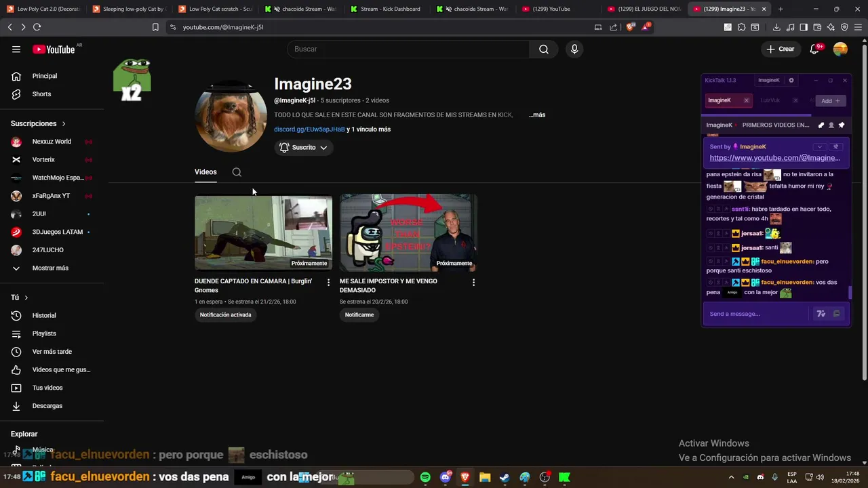Image resolution: width=868 pixels, height=488 pixels.
Task: Expand the Tú section chevron
Action: click(x=26, y=298)
